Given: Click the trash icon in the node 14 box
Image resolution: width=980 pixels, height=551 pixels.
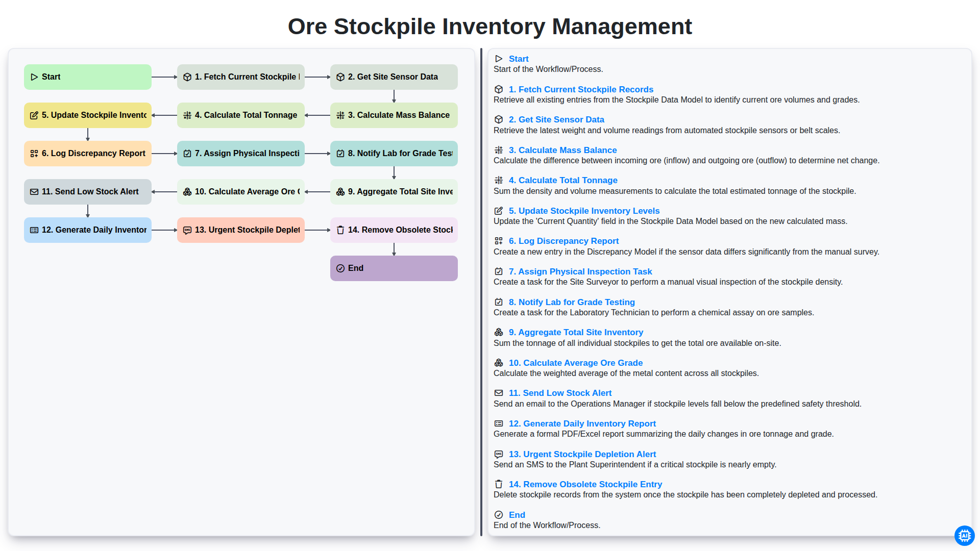Looking at the screenshot, I should (x=340, y=230).
